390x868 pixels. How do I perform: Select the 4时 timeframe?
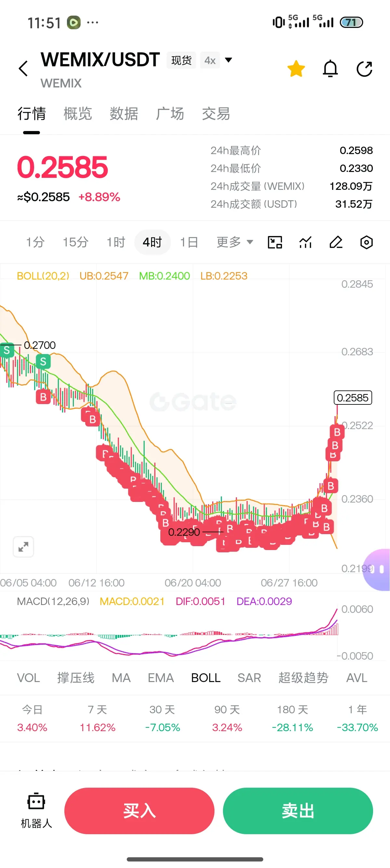(x=152, y=242)
